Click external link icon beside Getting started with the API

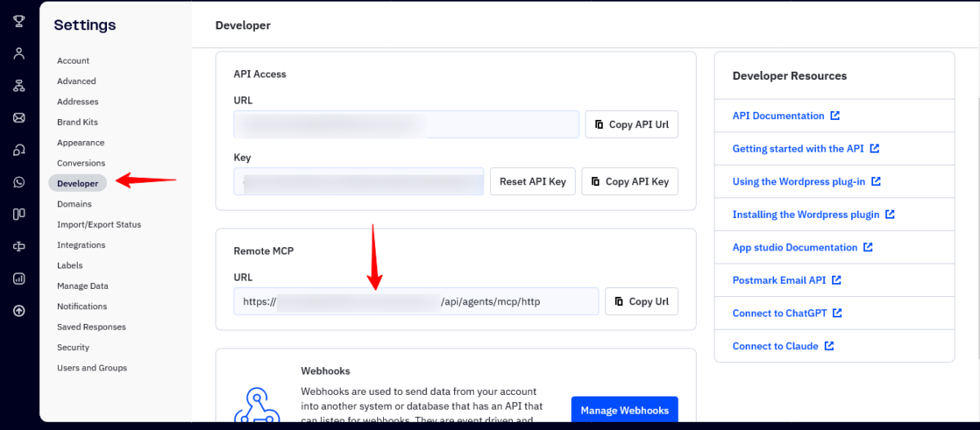875,149
